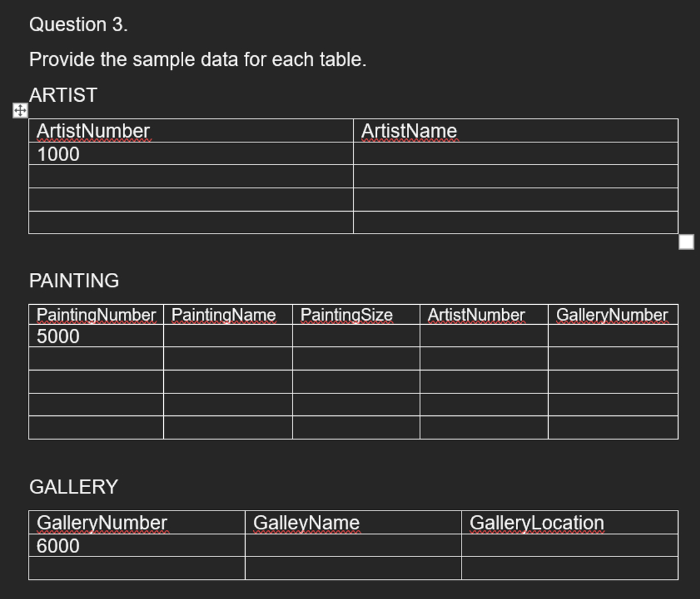The width and height of the screenshot is (700, 599).
Task: Click the empty GalleryLocation cell beside 6000
Action: [x=570, y=545]
